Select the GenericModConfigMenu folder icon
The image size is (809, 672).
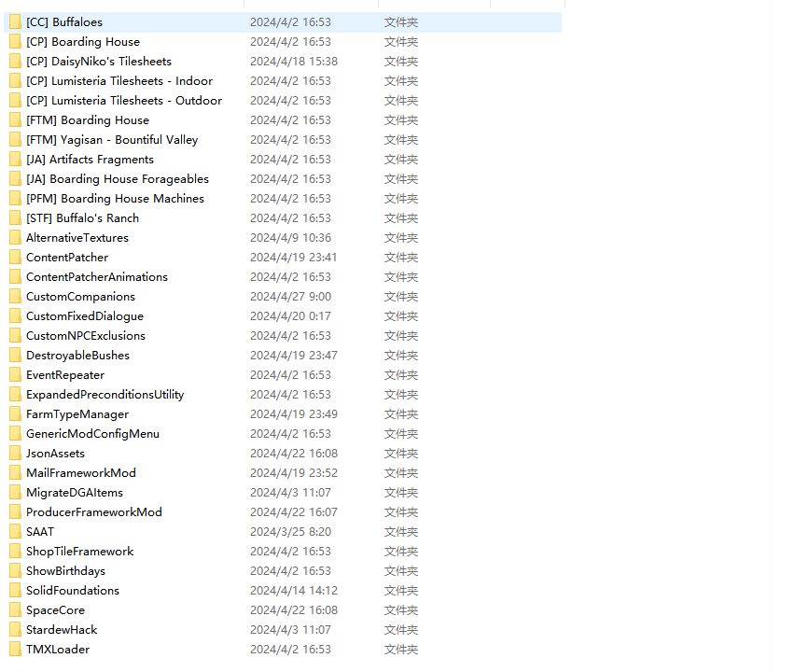click(x=16, y=434)
